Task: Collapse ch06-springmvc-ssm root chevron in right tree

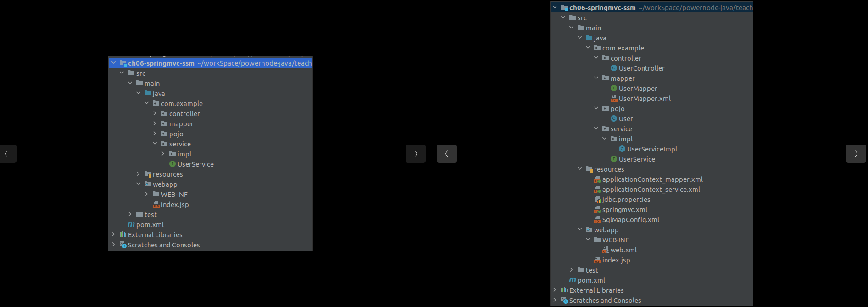Action: 555,7
